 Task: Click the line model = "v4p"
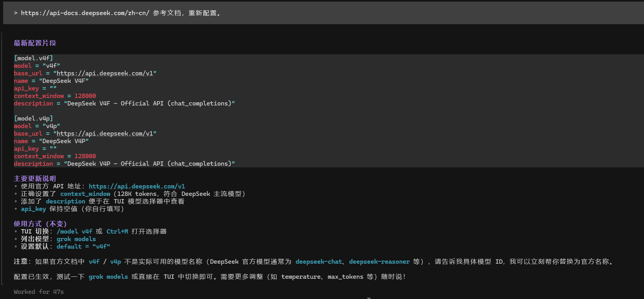(37, 126)
